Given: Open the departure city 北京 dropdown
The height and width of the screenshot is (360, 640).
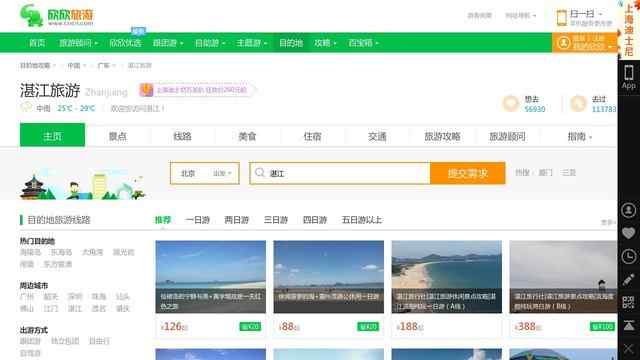Looking at the screenshot, I should coord(205,173).
